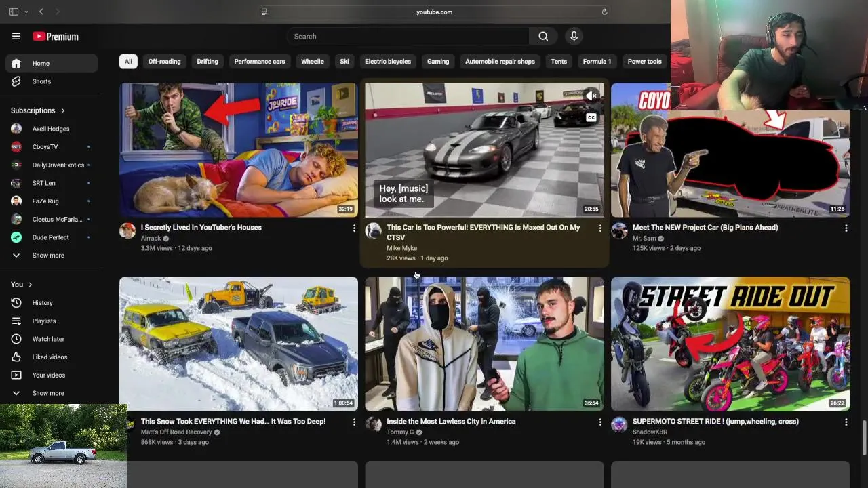Screen dimensions: 868x488
Task: Open SRT Len subscription
Action: [52, 183]
